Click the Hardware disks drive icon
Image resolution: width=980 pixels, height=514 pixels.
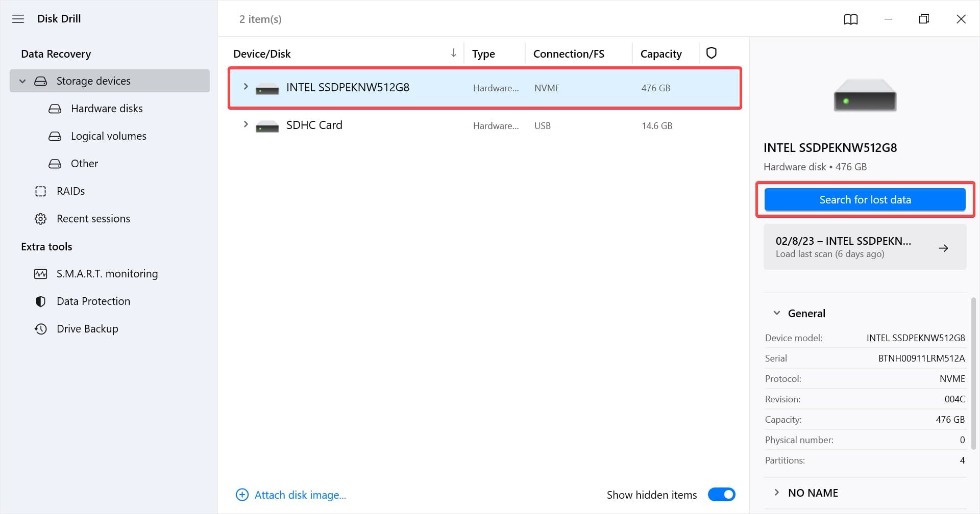(55, 109)
